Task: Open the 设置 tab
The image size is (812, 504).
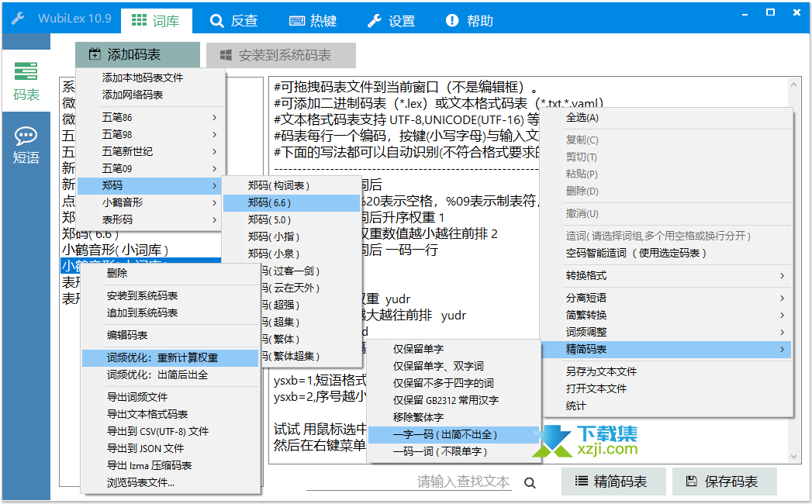Action: 392,21
